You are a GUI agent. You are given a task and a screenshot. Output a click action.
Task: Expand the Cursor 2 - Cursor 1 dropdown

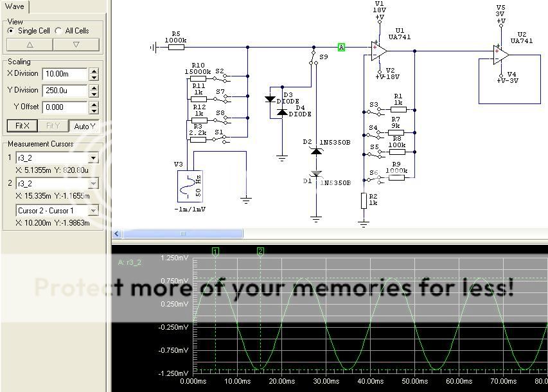coord(93,210)
